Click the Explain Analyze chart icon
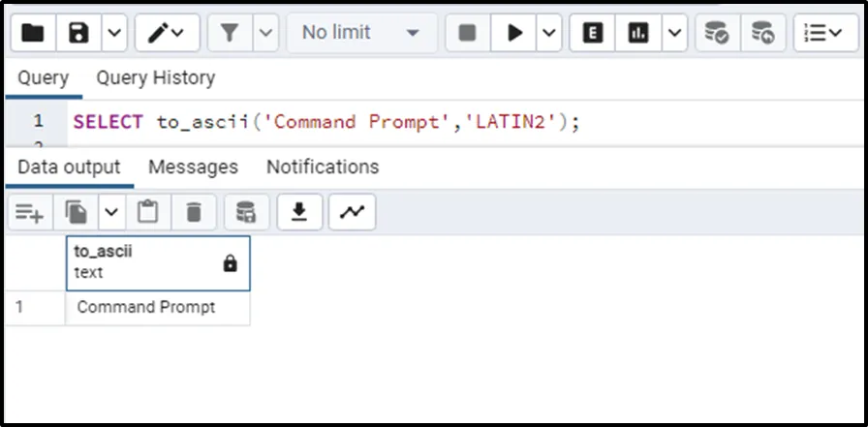868x427 pixels. tap(638, 33)
